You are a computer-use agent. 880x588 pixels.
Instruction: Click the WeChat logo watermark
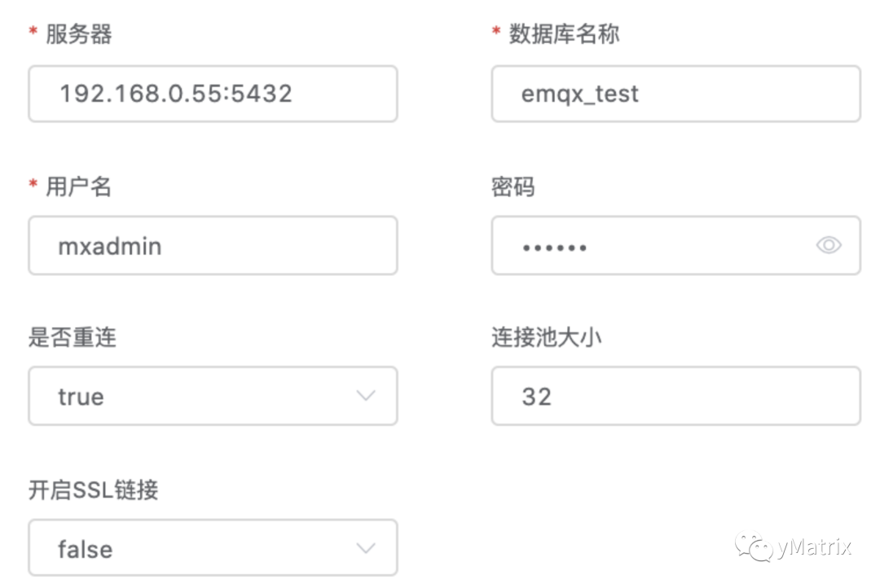(753, 546)
